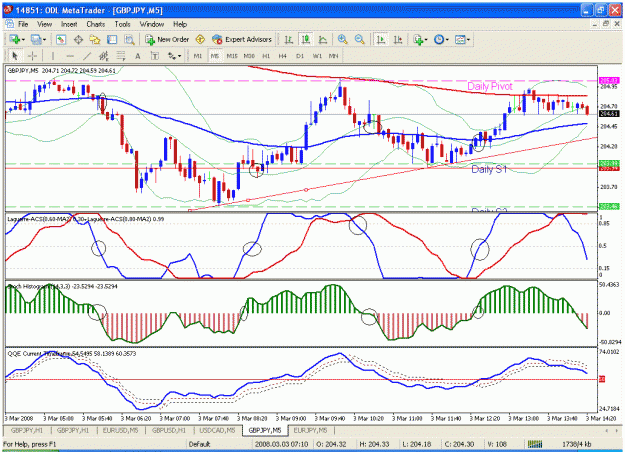Screen dimensions: 625x452
Task: Select the Text tool
Action: [138, 56]
